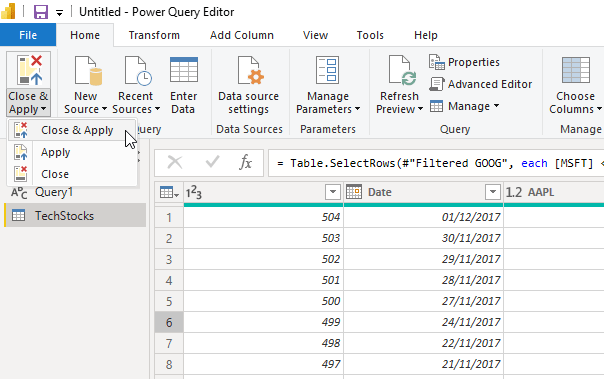Image resolution: width=604 pixels, height=379 pixels.
Task: Click inside the formula bar text
Action: (x=436, y=163)
